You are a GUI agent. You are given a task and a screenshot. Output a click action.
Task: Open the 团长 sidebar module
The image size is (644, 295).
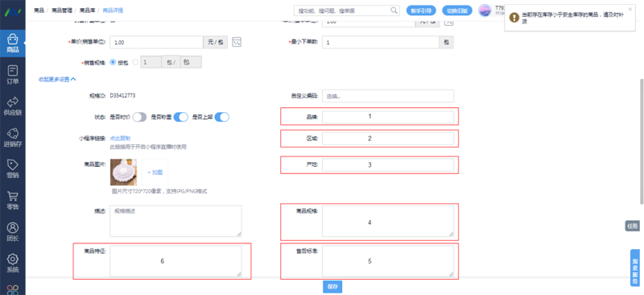(12, 231)
